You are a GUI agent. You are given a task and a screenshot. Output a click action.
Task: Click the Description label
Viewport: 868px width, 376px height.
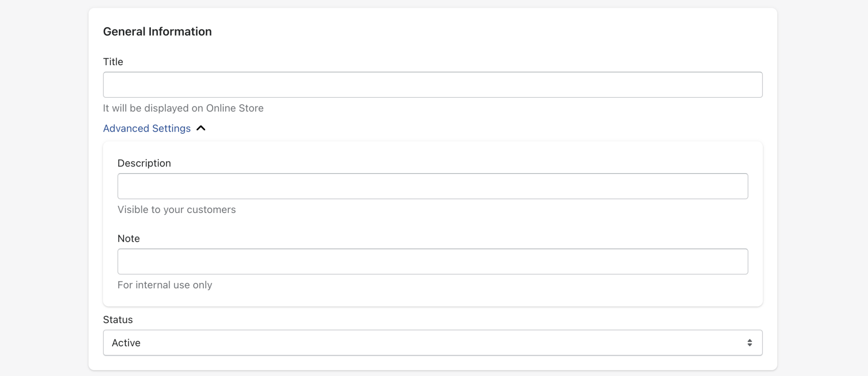click(x=144, y=163)
